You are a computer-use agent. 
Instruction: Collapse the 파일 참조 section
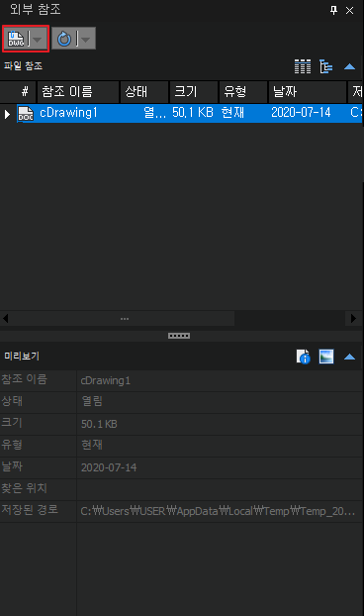[349, 66]
